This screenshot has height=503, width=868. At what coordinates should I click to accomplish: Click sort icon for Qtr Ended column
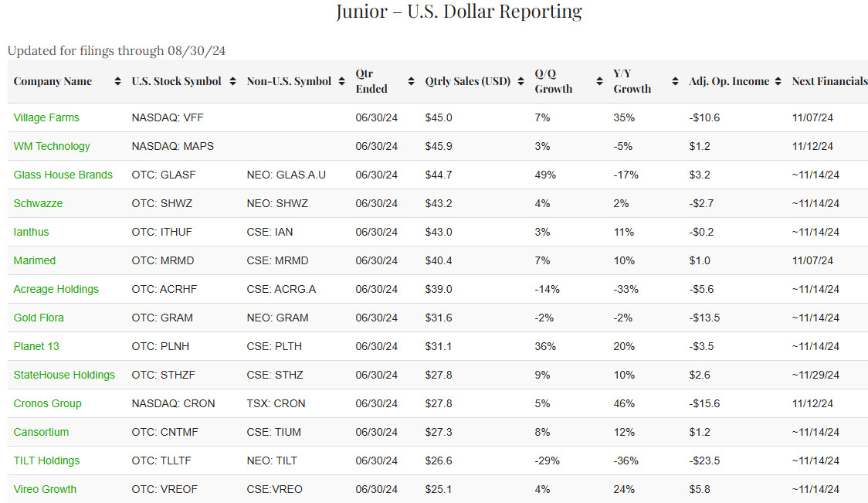411,81
